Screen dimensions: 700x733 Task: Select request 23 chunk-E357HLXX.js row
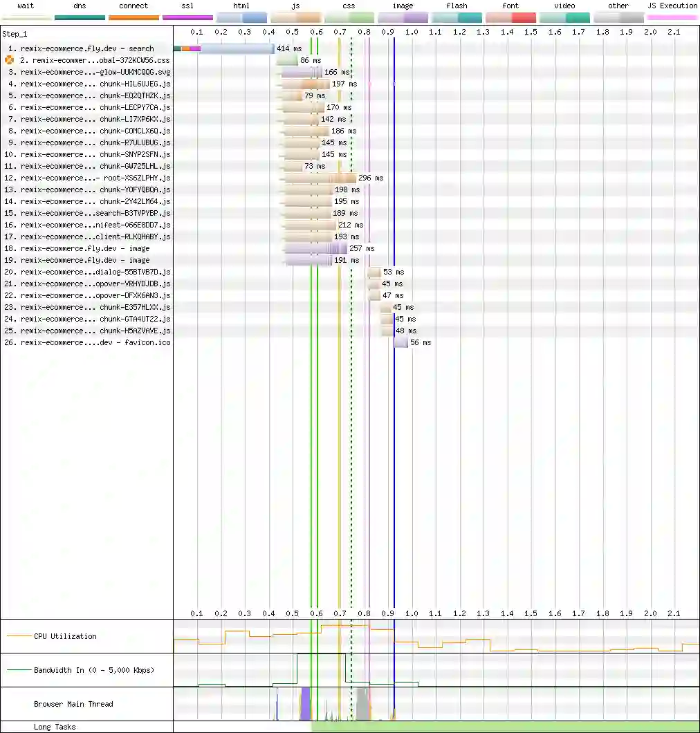coord(87,307)
